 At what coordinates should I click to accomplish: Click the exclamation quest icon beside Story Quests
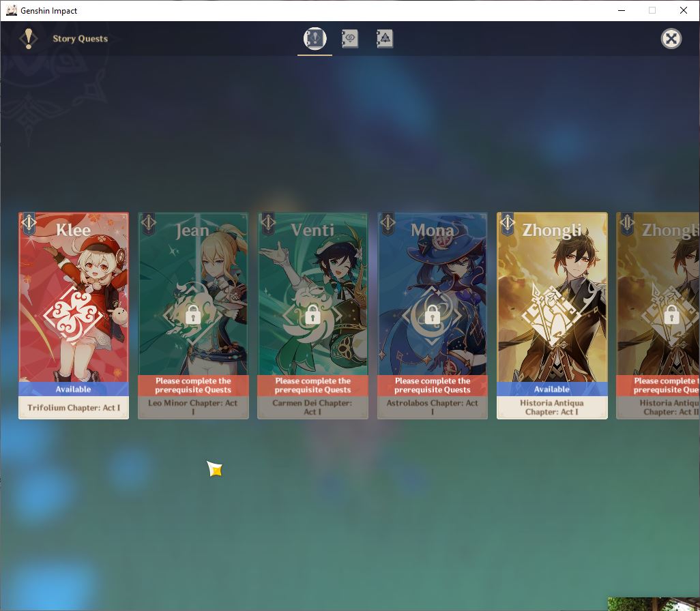(29, 39)
